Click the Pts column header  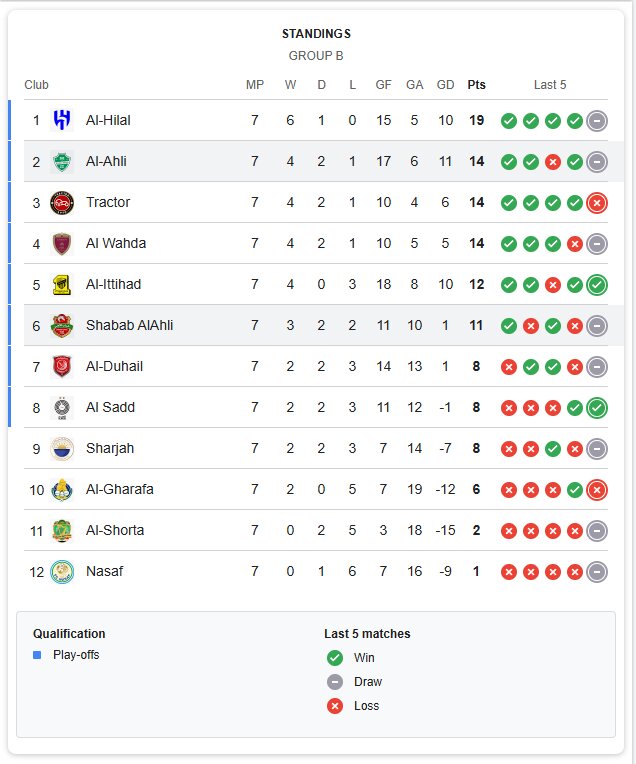pos(476,85)
